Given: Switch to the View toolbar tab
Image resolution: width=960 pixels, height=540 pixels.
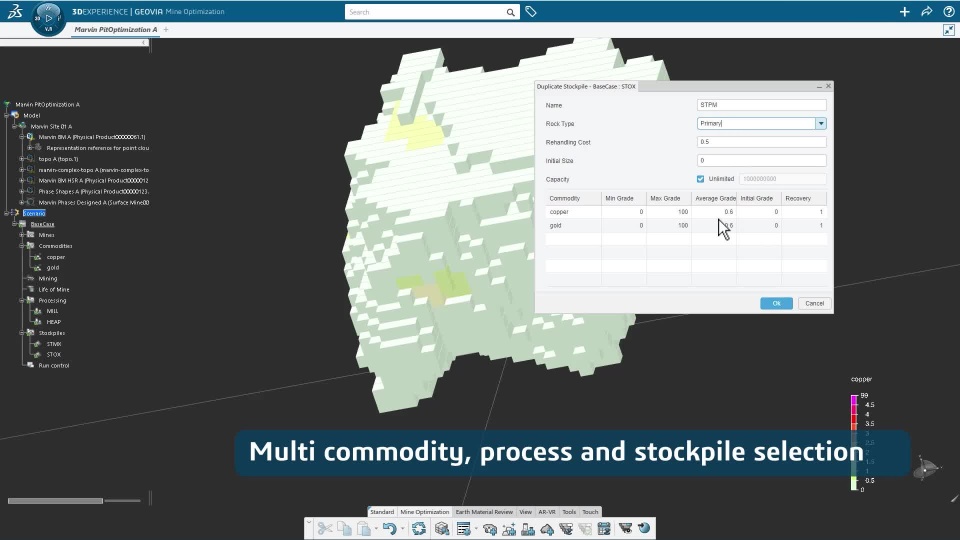Looking at the screenshot, I should coord(525,512).
